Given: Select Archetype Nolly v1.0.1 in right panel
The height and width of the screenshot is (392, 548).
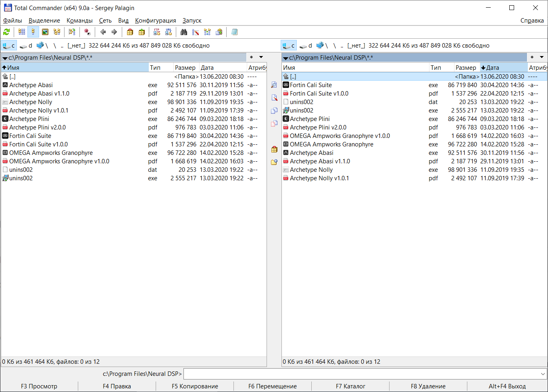Looking at the screenshot, I should pyautogui.click(x=414, y=178).
